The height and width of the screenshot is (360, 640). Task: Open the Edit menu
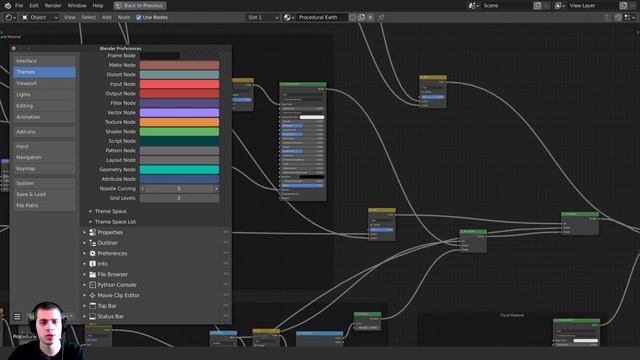[34, 6]
